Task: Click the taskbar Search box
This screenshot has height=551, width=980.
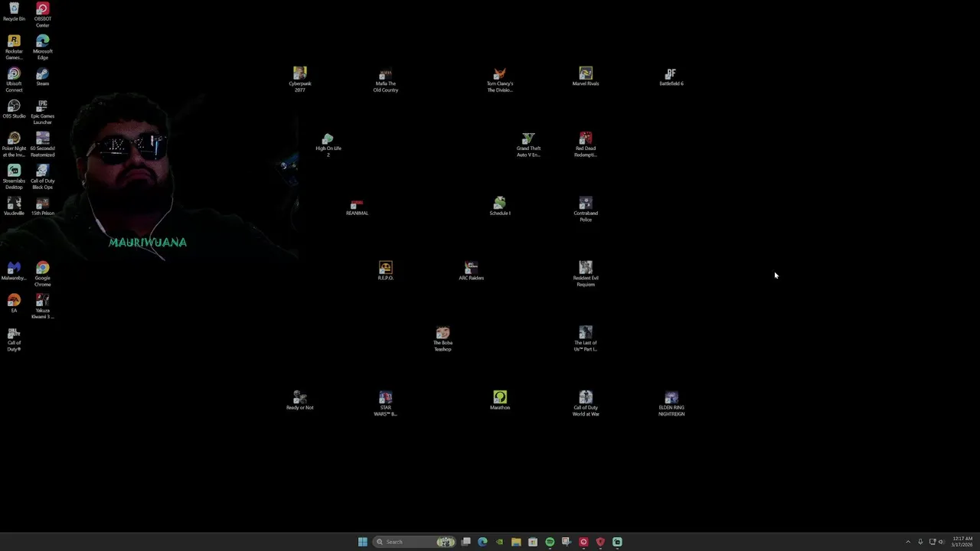Action: (x=414, y=542)
